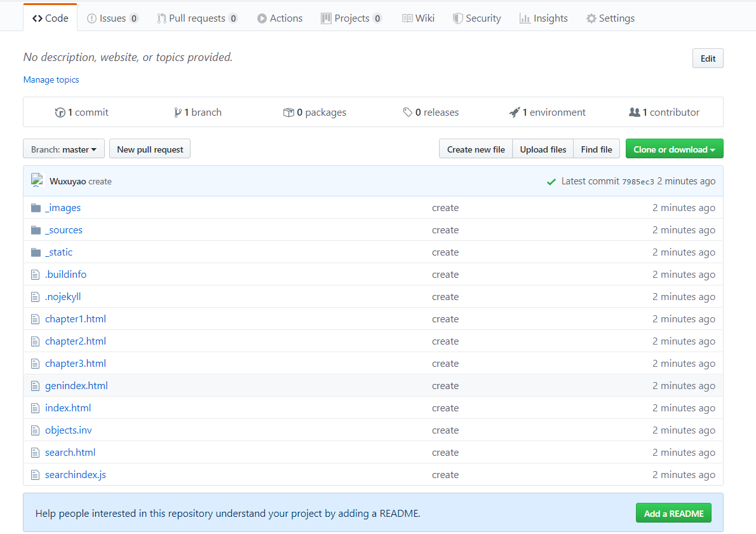Screen dimensions: 756x534
Task: Expand the Clone or download dropdown
Action: point(674,148)
